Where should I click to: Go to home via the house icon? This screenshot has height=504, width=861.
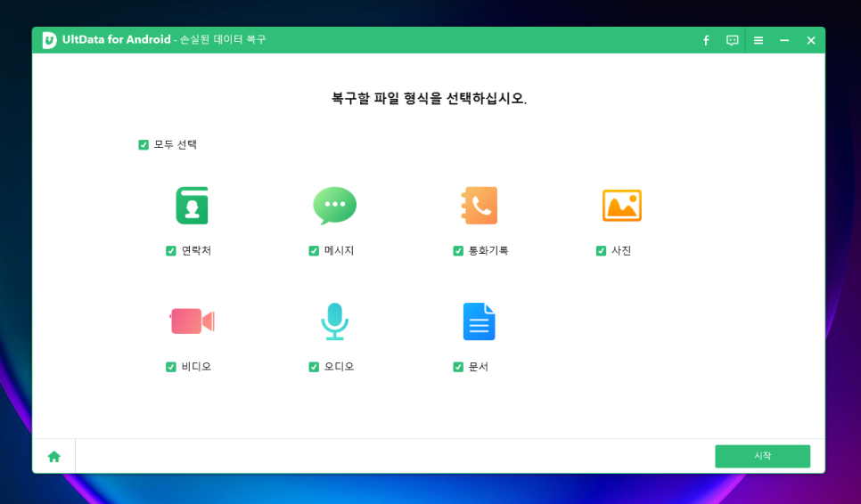click(x=53, y=456)
